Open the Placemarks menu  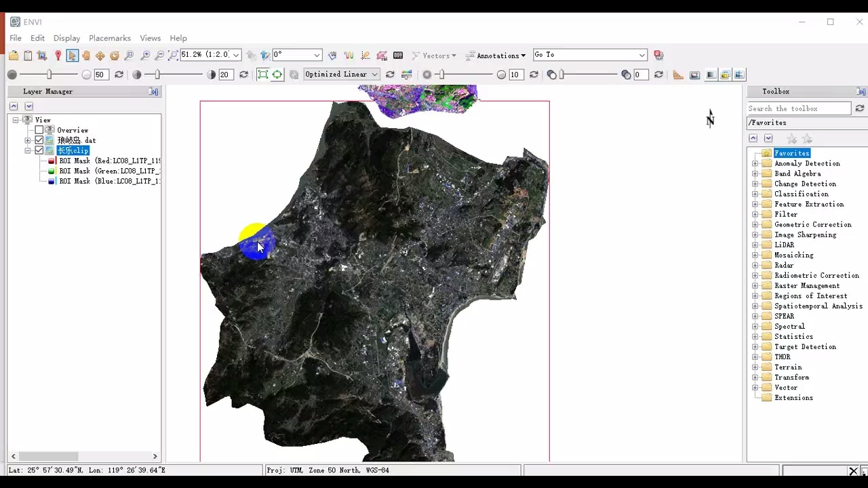(x=109, y=38)
